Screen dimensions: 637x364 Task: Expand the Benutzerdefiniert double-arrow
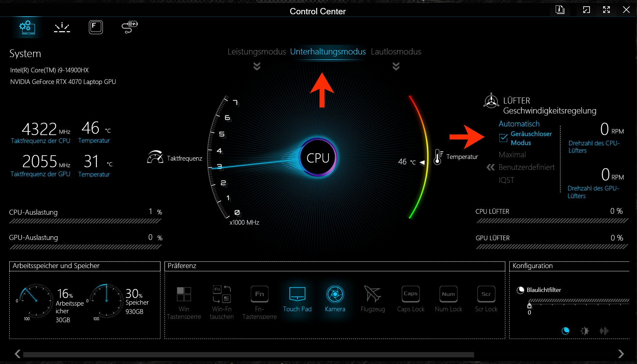coord(491,167)
